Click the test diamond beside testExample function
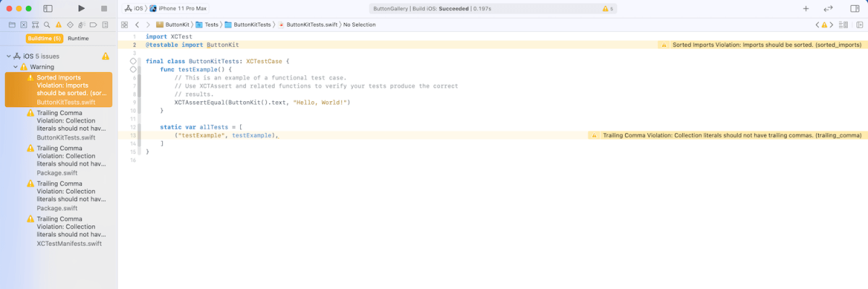Screen dimensions: 868x289 pyautogui.click(x=133, y=70)
